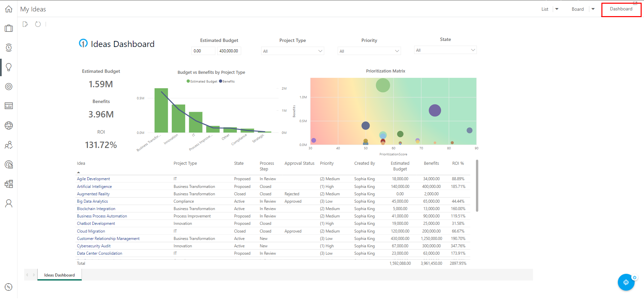Image resolution: width=644 pixels, height=300 pixels.
Task: Toggle Benefits legend item in chart
Action: (227, 82)
